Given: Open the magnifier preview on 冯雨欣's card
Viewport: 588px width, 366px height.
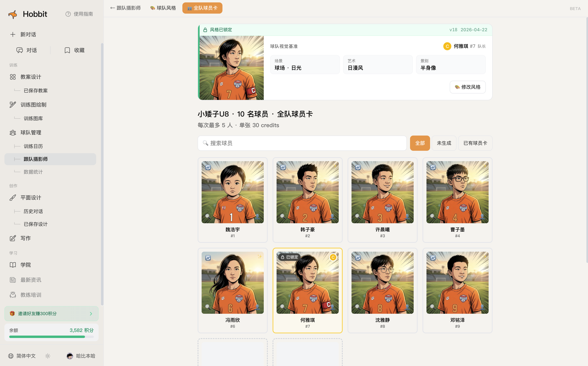Looking at the screenshot, I should [x=207, y=307].
